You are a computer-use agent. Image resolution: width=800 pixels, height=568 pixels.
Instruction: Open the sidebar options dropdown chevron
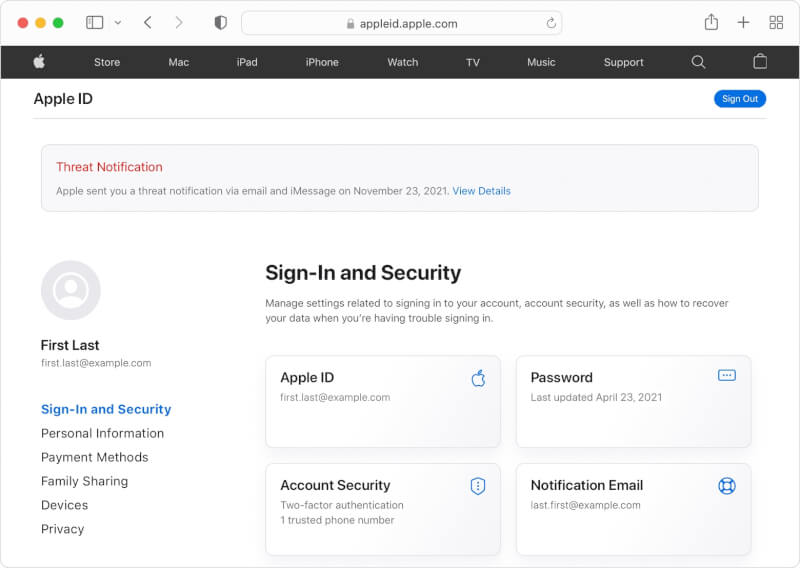[118, 22]
